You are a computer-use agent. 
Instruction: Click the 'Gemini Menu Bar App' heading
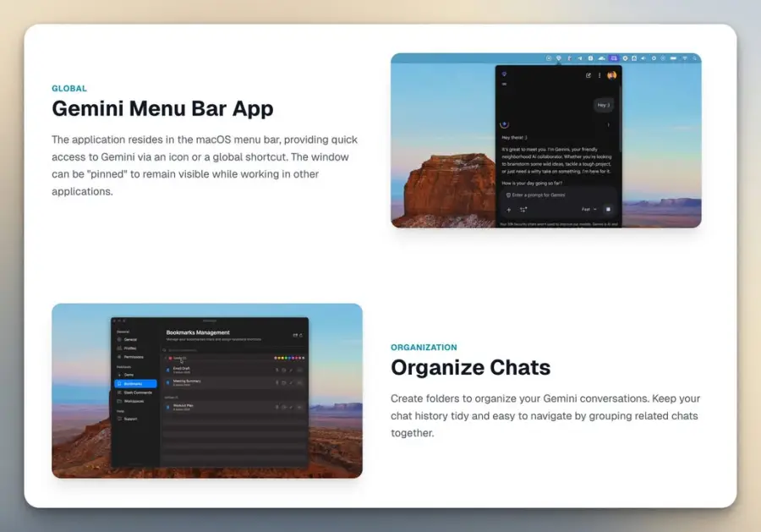coord(162,108)
